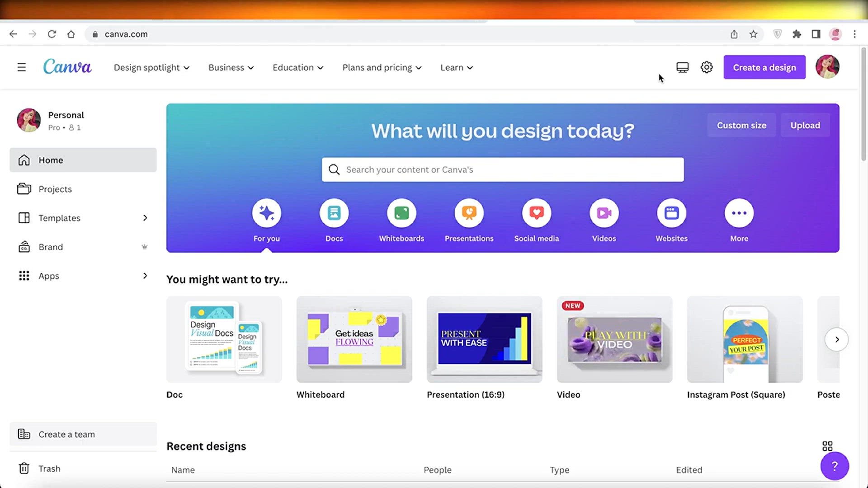The width and height of the screenshot is (868, 488).
Task: Click the Custom size button
Action: pyautogui.click(x=741, y=125)
